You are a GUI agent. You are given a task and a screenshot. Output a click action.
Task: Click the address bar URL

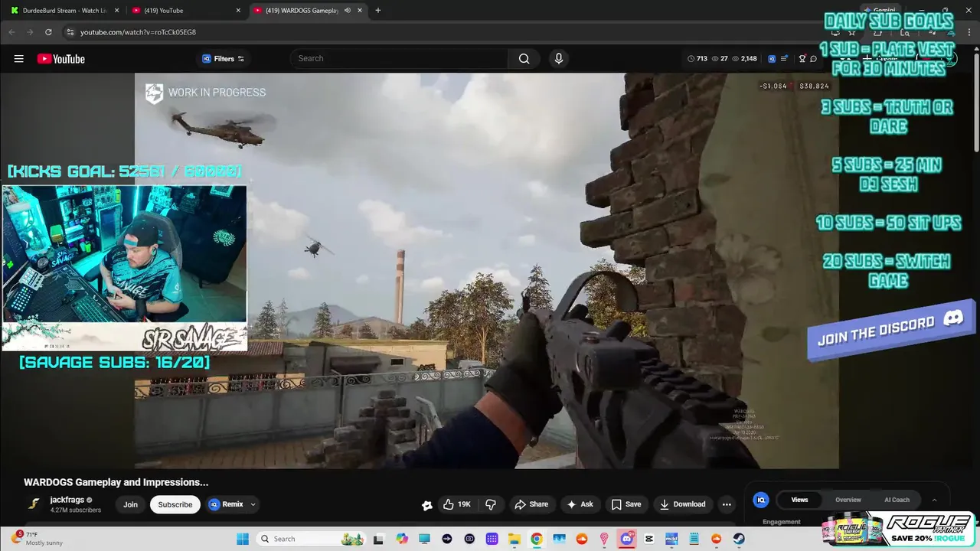(139, 32)
